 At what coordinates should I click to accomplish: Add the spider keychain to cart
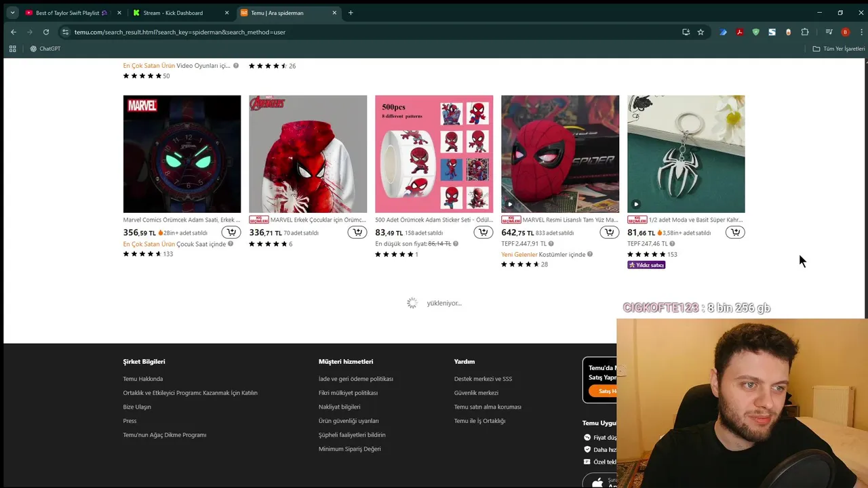pos(735,232)
